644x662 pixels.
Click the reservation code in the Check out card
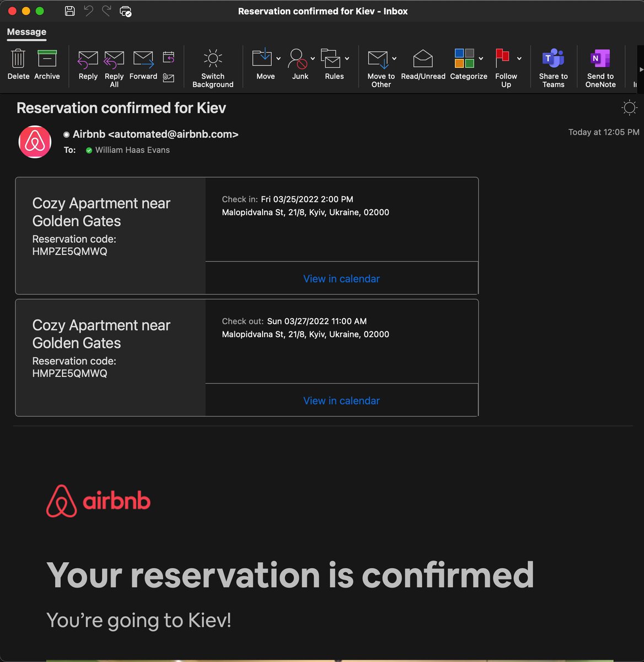click(x=70, y=373)
